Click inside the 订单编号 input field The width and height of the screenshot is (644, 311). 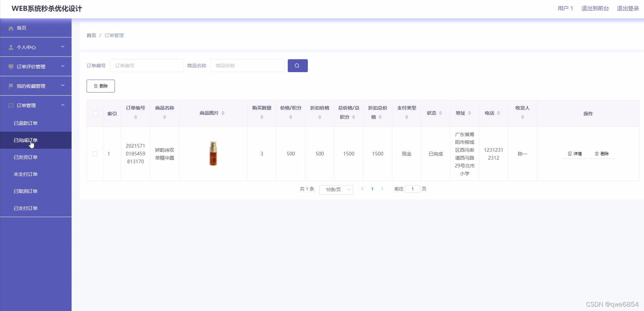(146, 65)
